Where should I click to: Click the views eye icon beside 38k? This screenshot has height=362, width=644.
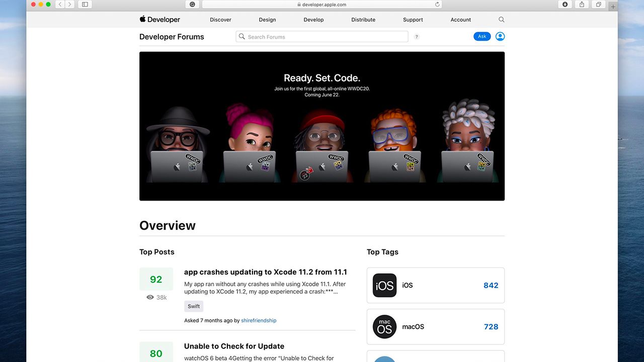pos(150,297)
